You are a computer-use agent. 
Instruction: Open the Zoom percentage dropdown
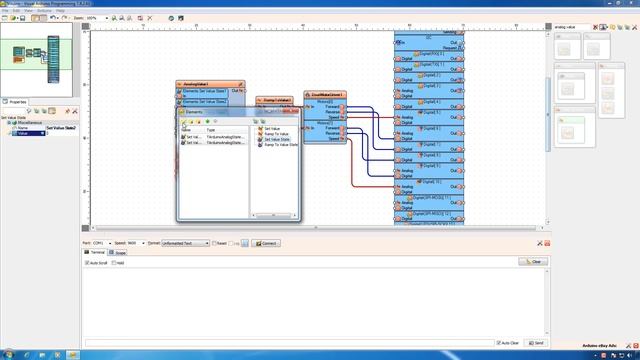point(107,18)
